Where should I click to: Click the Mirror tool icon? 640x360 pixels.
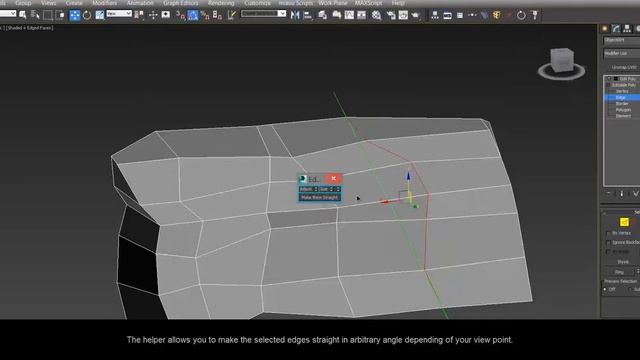tap(295, 16)
